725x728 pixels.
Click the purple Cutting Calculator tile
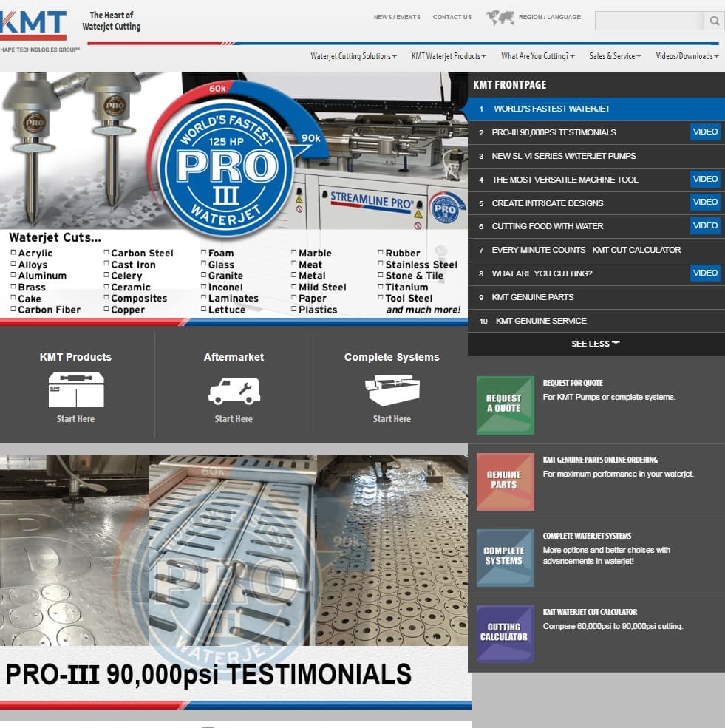tap(505, 633)
